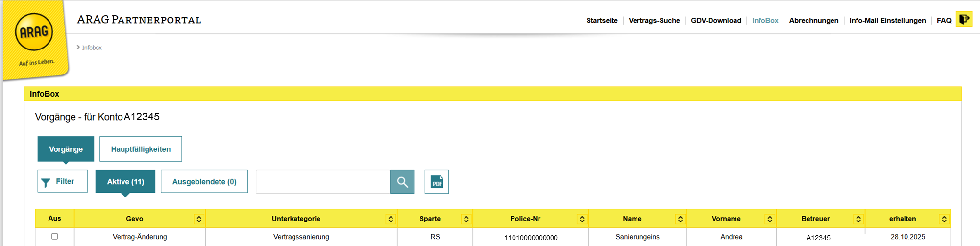Sort by Betreuer column arrows

(x=858, y=219)
